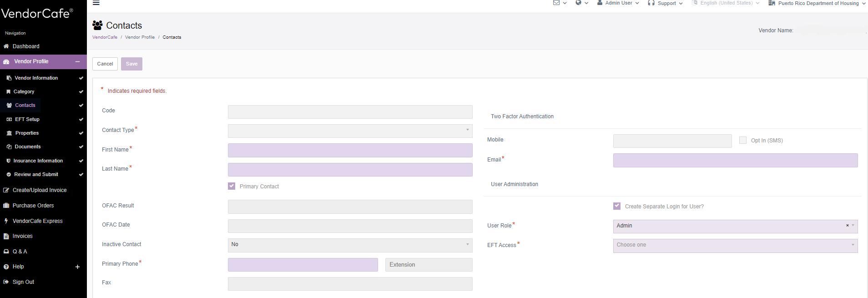Click the hamburger menu icon

point(96,3)
